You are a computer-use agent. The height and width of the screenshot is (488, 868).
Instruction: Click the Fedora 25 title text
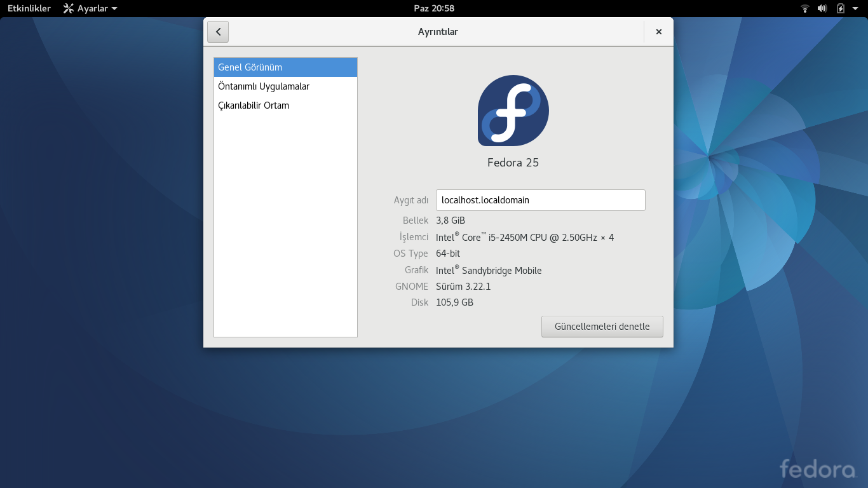(x=513, y=163)
